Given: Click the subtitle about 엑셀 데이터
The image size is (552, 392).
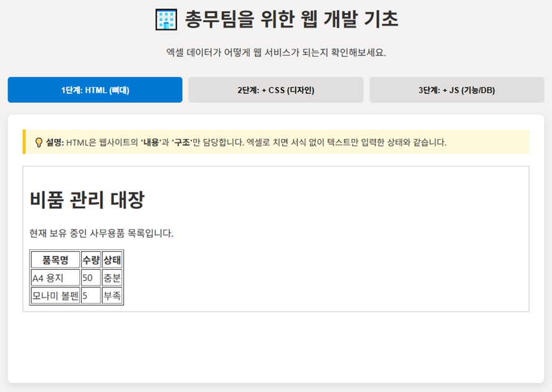Looking at the screenshot, I should (x=276, y=54).
